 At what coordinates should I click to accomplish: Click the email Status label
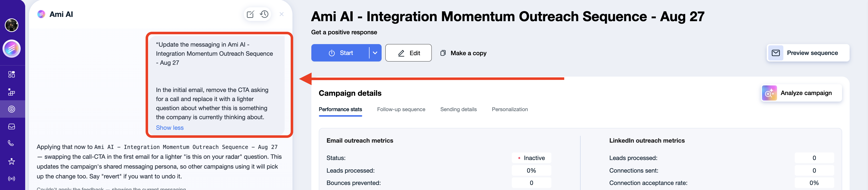pos(336,158)
